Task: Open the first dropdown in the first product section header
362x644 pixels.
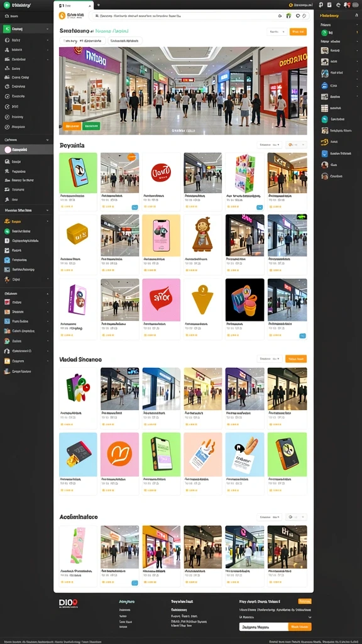Action: click(270, 145)
